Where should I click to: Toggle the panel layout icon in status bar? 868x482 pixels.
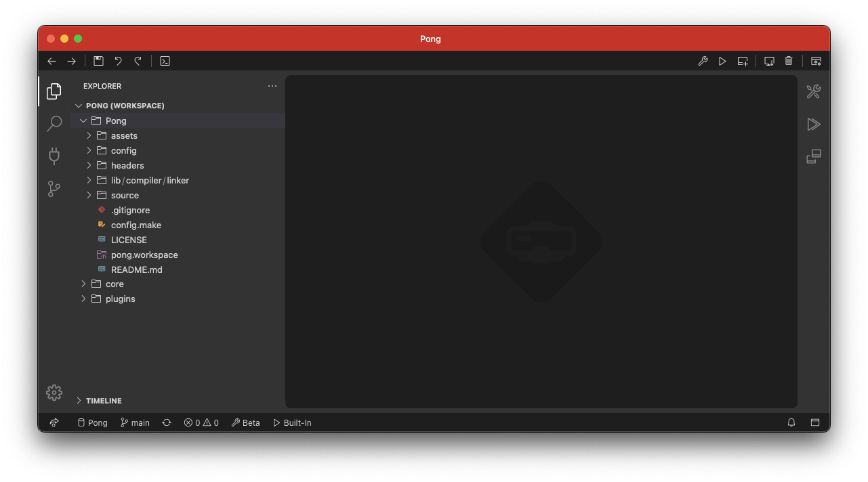[815, 422]
